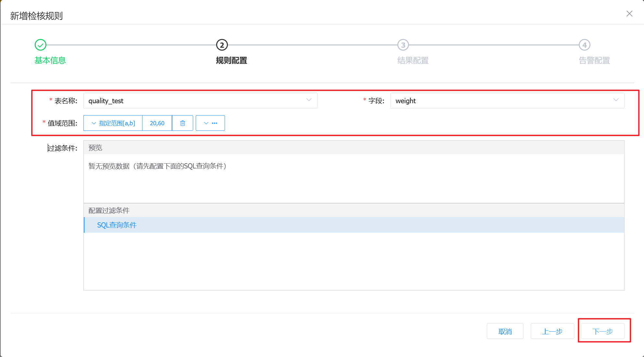Delete the value range condition via trash icon
Screen dimensions: 644x357
coord(182,123)
